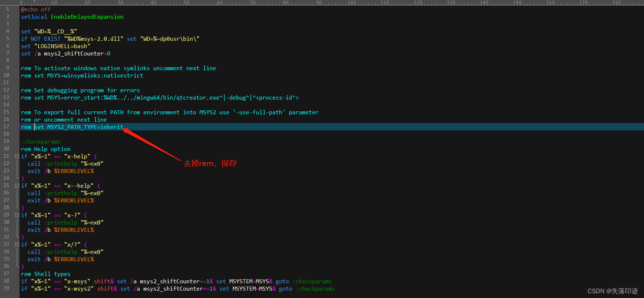Click the "WD=%__CD__%" string on line 4
Screen dimensions: 644x298
tap(56, 32)
